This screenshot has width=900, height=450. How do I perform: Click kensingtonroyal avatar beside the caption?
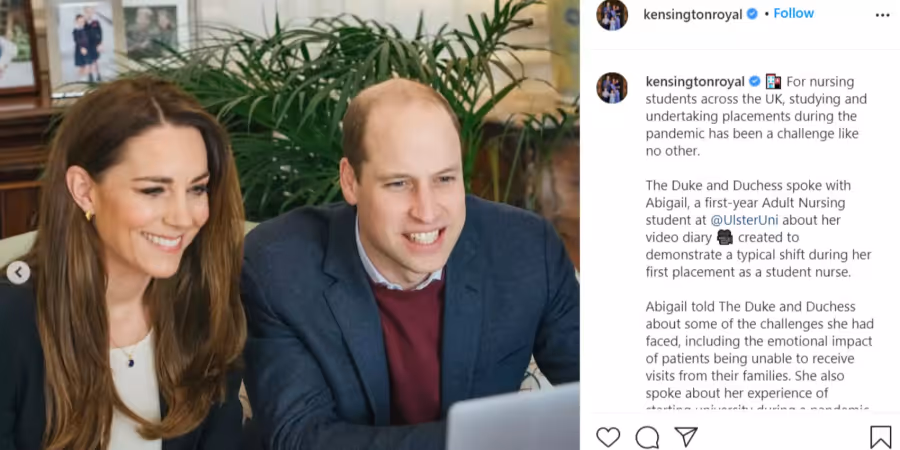pyautogui.click(x=612, y=88)
